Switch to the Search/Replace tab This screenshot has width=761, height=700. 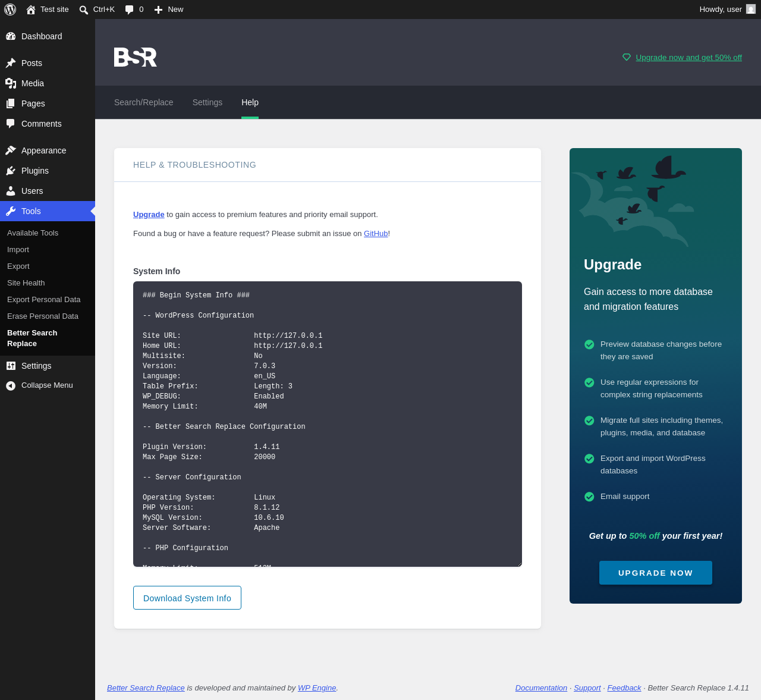pyautogui.click(x=144, y=102)
